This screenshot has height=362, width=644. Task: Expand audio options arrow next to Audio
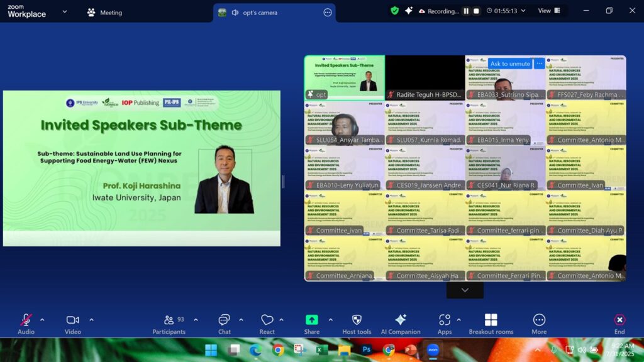click(42, 320)
